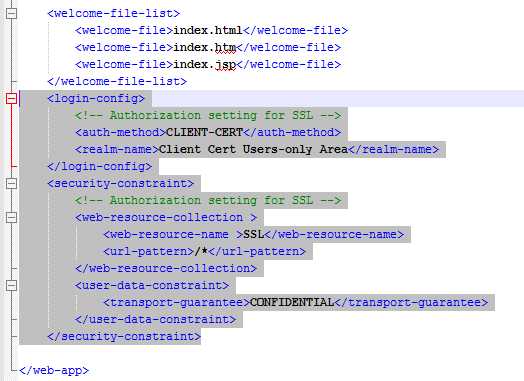
Task: Click the </welcome-file-list> closing tag
Action: [117, 82]
